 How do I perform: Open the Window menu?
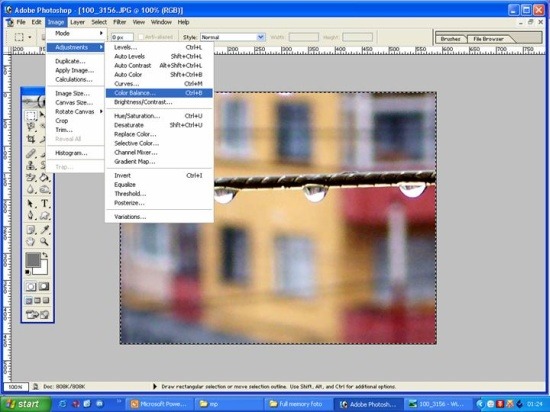[161, 22]
